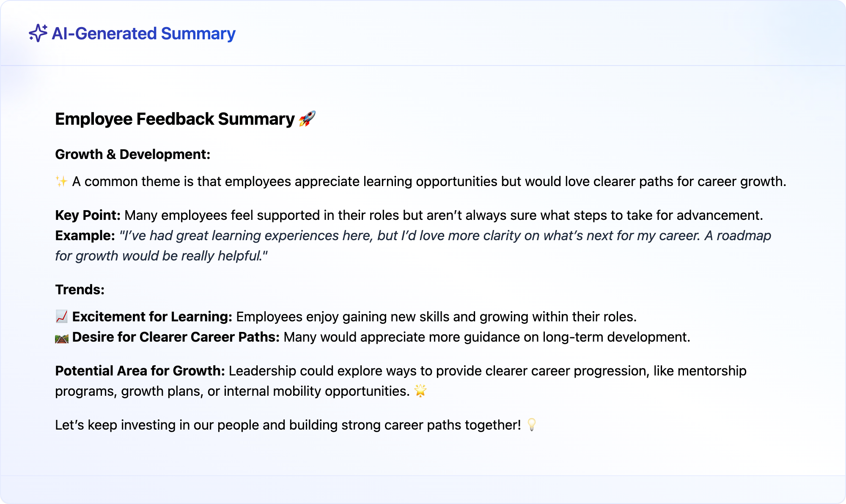The height and width of the screenshot is (504, 846).
Task: Click the 'Potential Area for Growth:' label
Action: point(140,371)
